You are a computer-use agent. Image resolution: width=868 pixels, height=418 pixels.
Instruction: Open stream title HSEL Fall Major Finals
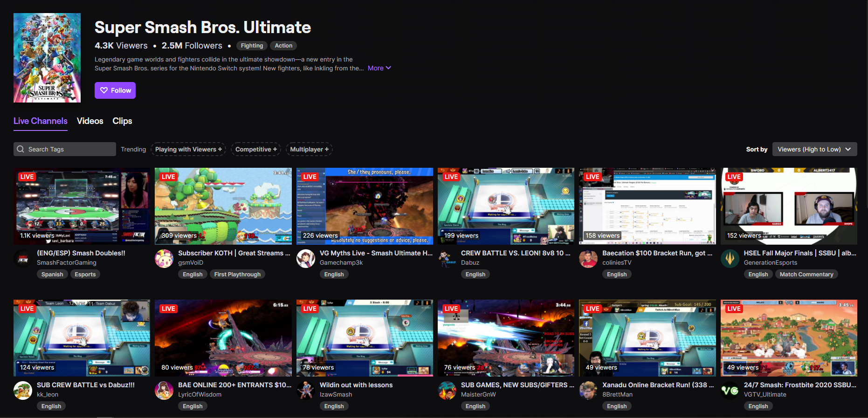tap(800, 253)
